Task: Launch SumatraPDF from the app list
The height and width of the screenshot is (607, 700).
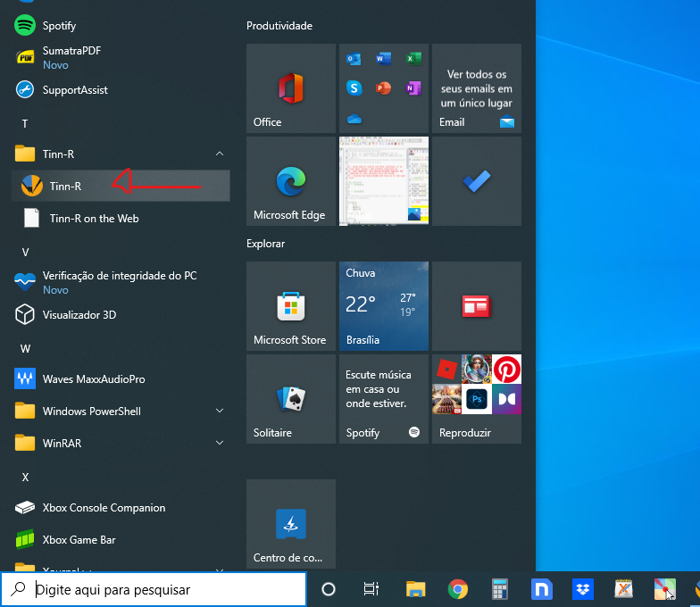Action: point(121,57)
